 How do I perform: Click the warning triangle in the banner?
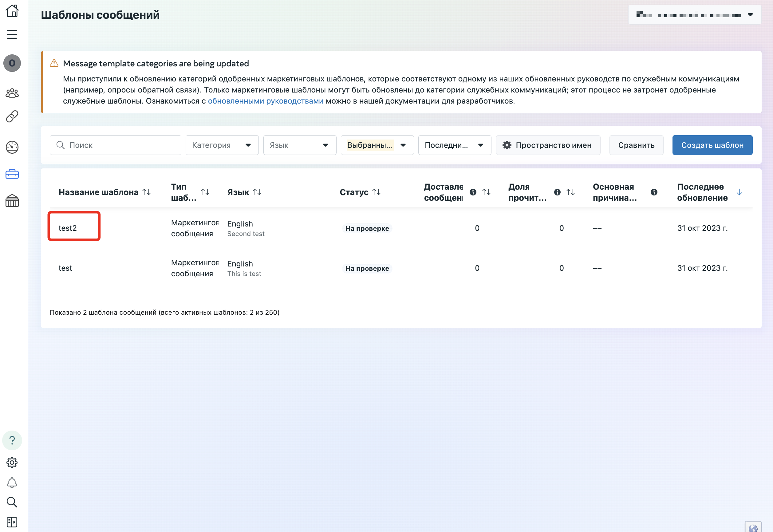54,63
